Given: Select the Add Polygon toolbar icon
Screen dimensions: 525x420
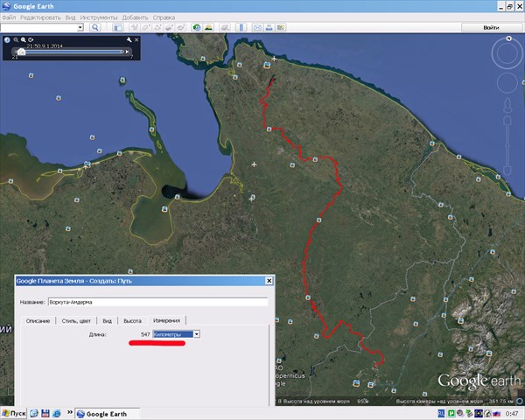Looking at the screenshot, I should point(145,27).
